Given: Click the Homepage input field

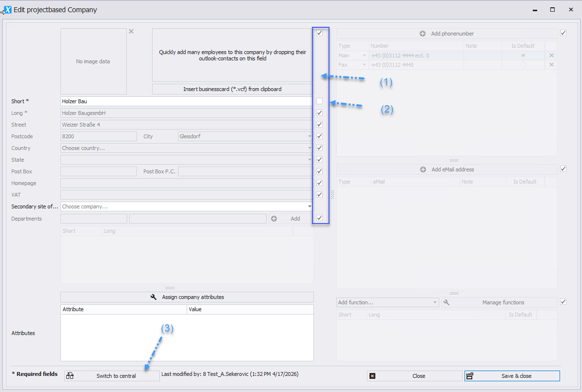Looking at the screenshot, I should (187, 183).
